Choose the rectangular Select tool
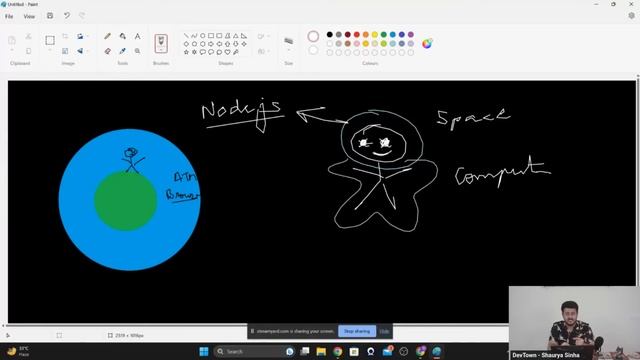This screenshot has height=360, width=640. [x=50, y=40]
